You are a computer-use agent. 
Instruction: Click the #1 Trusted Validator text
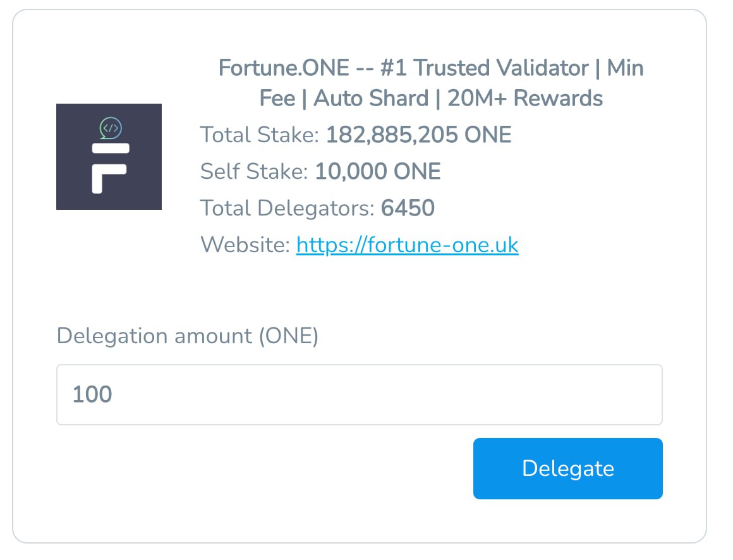[484, 68]
